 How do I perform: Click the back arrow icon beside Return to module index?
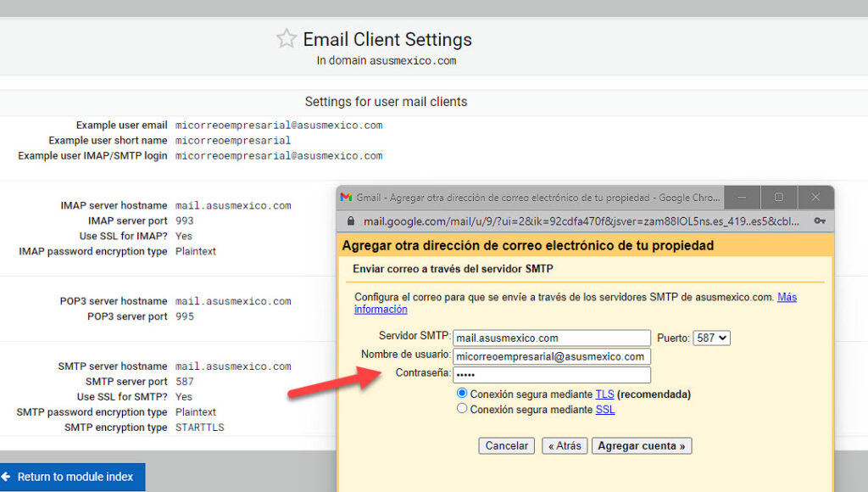click(x=6, y=477)
